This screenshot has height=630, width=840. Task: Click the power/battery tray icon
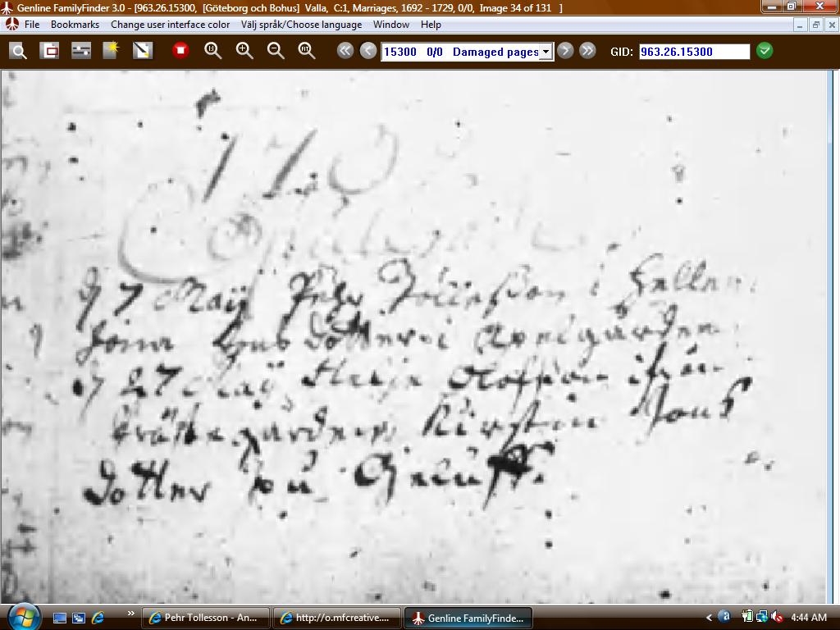(747, 617)
